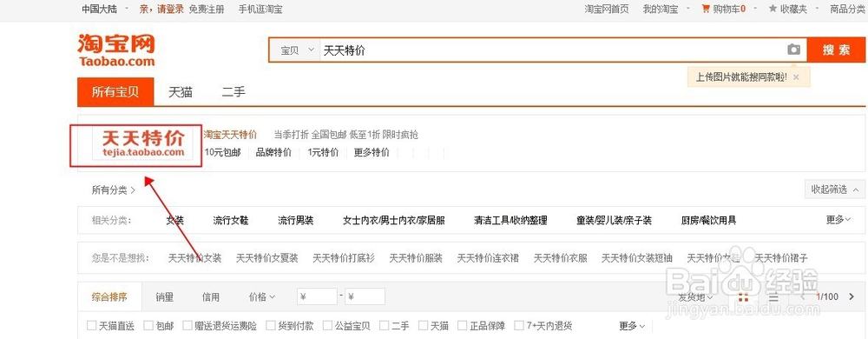The width and height of the screenshot is (868, 339).
Task: Check the 天猫 filter checkbox
Action: pyautogui.click(x=423, y=326)
